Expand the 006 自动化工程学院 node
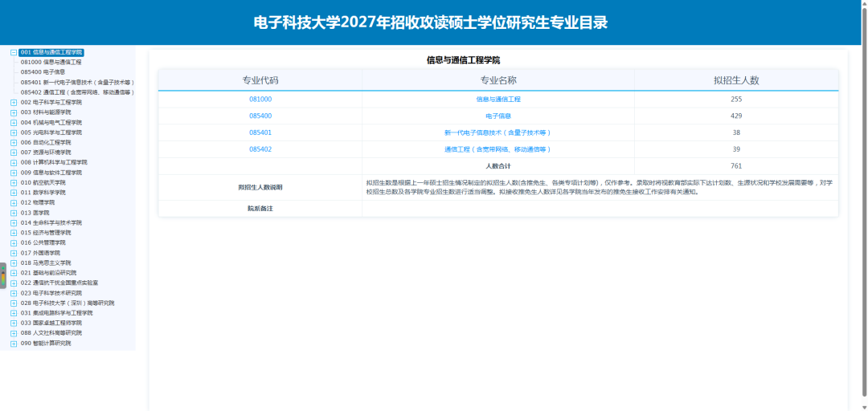 (14, 143)
